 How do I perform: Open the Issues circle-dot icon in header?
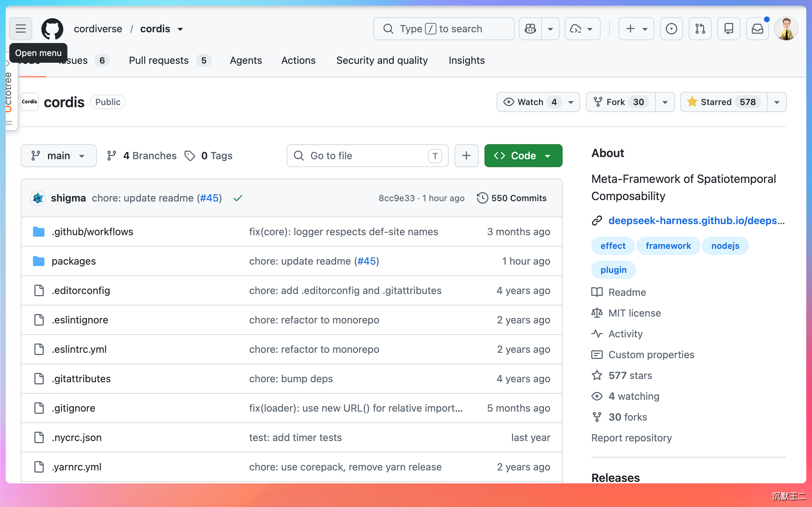(x=671, y=29)
